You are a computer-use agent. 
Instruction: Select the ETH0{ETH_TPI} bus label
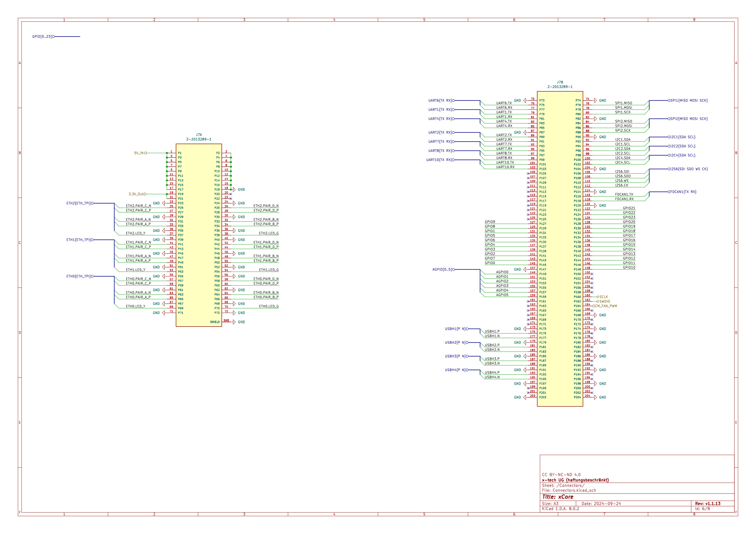tap(80, 276)
